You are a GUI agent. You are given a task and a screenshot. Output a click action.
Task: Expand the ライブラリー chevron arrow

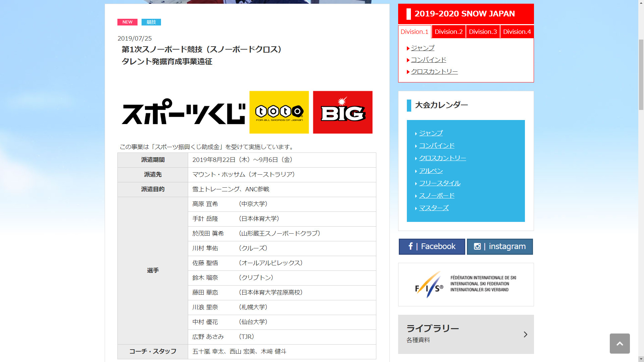pos(525,334)
